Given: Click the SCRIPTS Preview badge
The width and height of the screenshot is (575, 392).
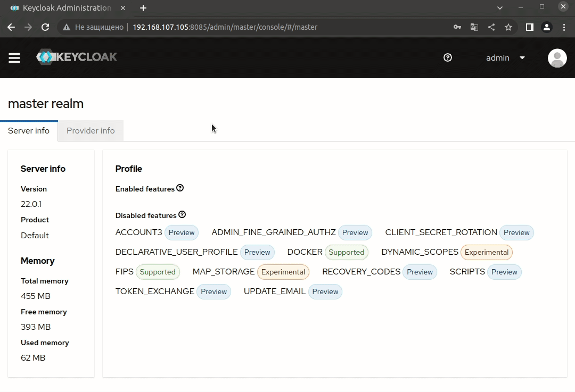Looking at the screenshot, I should [504, 272].
